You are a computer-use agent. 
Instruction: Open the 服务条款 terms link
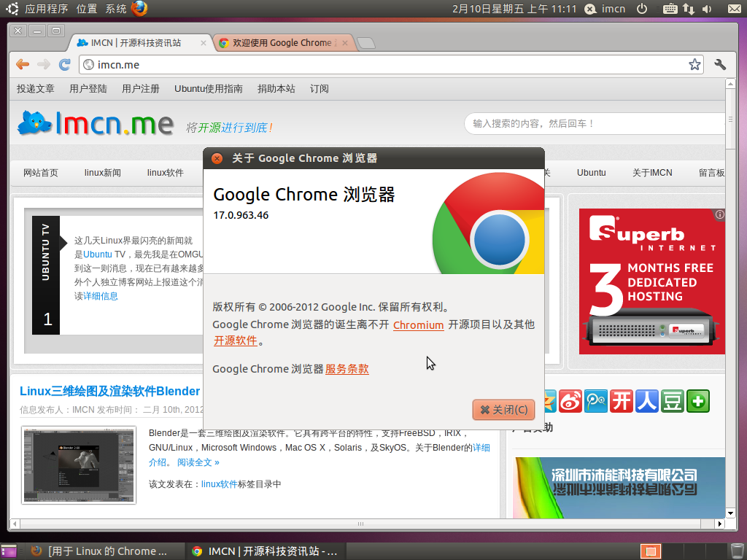click(x=347, y=369)
